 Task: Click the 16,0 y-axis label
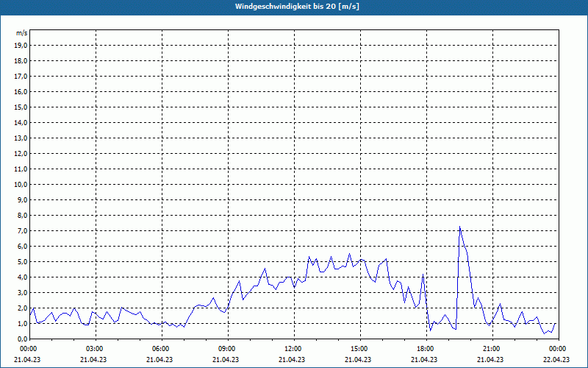pyautogui.click(x=21, y=91)
